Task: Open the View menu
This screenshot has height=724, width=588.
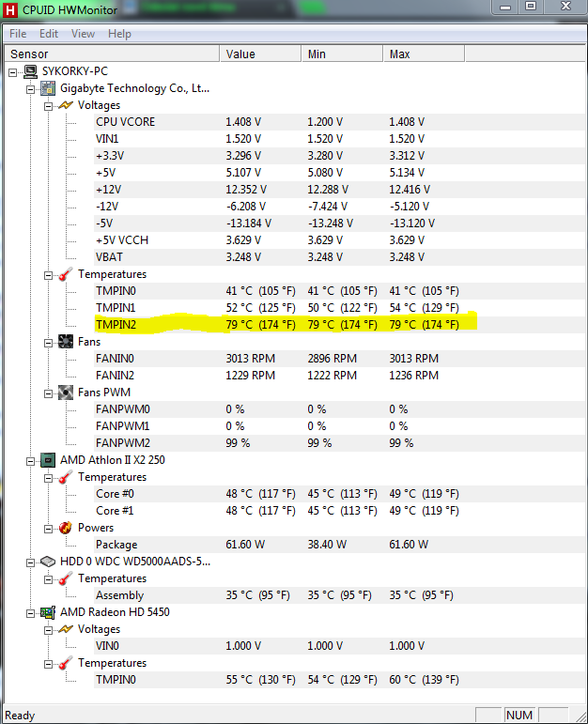Action: tap(83, 34)
